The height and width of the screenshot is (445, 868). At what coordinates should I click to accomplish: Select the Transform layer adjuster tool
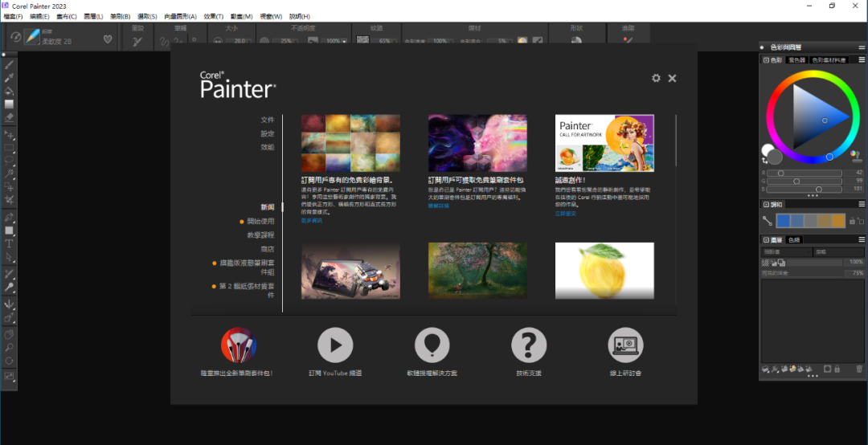click(x=9, y=134)
